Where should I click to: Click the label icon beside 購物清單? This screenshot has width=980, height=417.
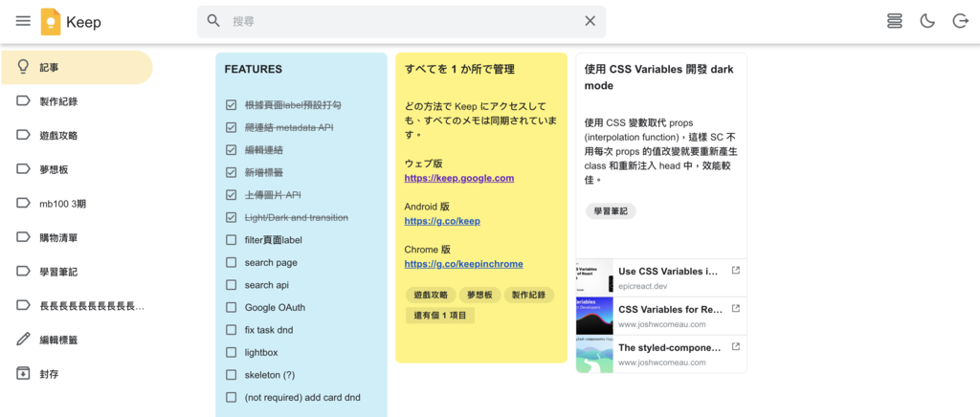tap(23, 237)
